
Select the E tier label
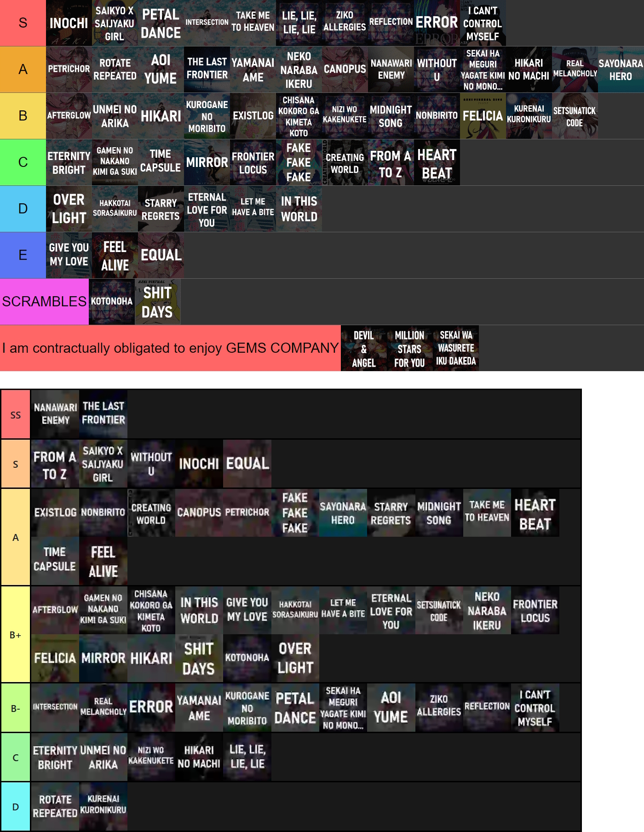pos(23,255)
